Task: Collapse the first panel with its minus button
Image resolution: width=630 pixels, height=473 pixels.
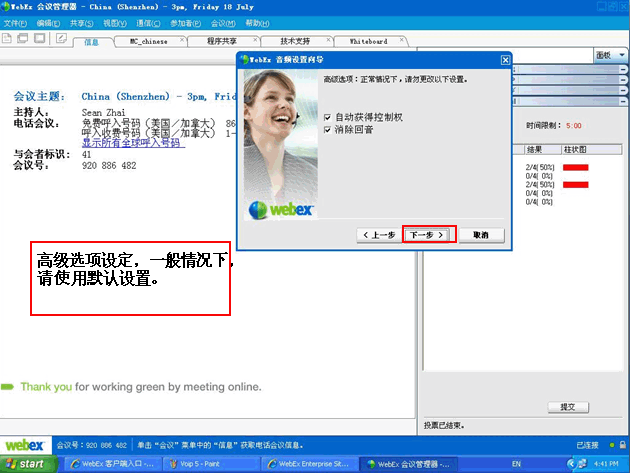Action: point(623,70)
